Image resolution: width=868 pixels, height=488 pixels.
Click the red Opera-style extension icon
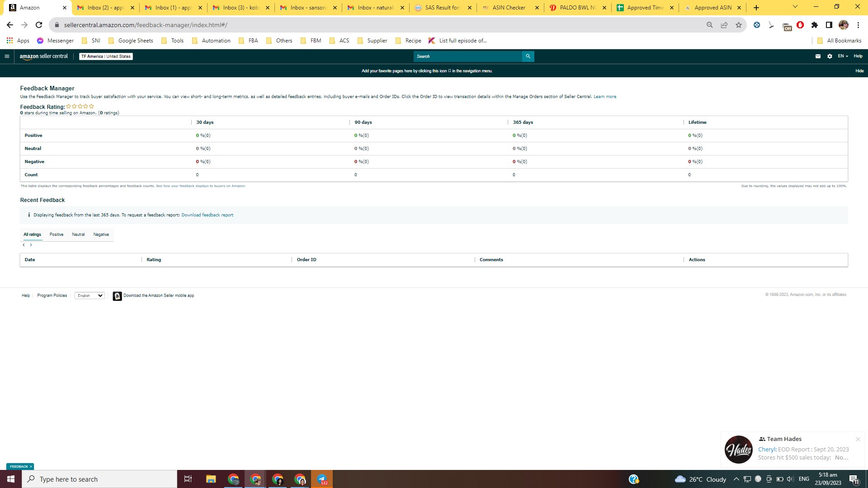point(800,25)
